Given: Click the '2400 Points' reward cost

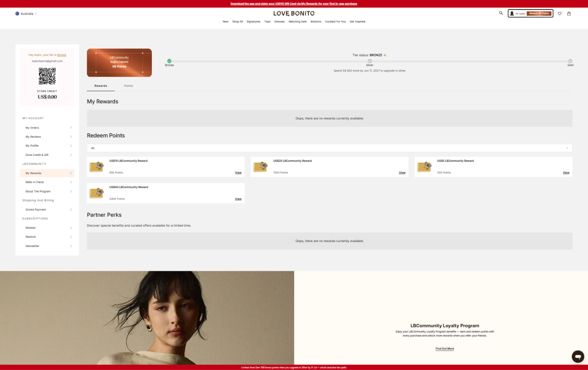Looking at the screenshot, I should pos(117,199).
